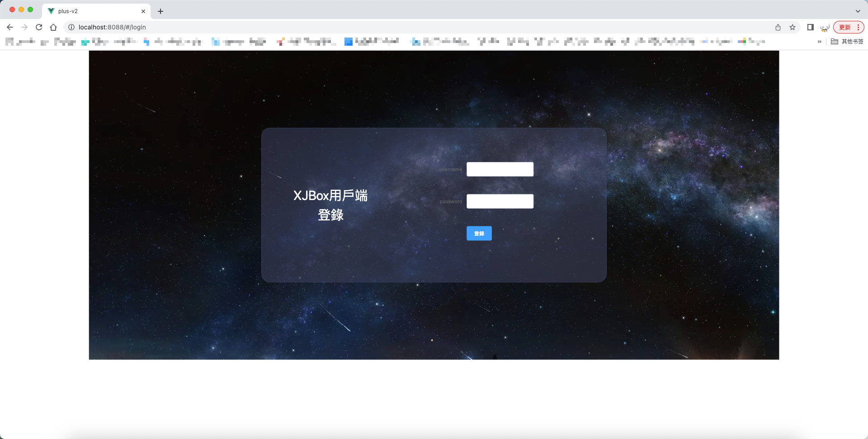Toggle focus into the username field
The image size is (868, 439).
click(x=500, y=169)
